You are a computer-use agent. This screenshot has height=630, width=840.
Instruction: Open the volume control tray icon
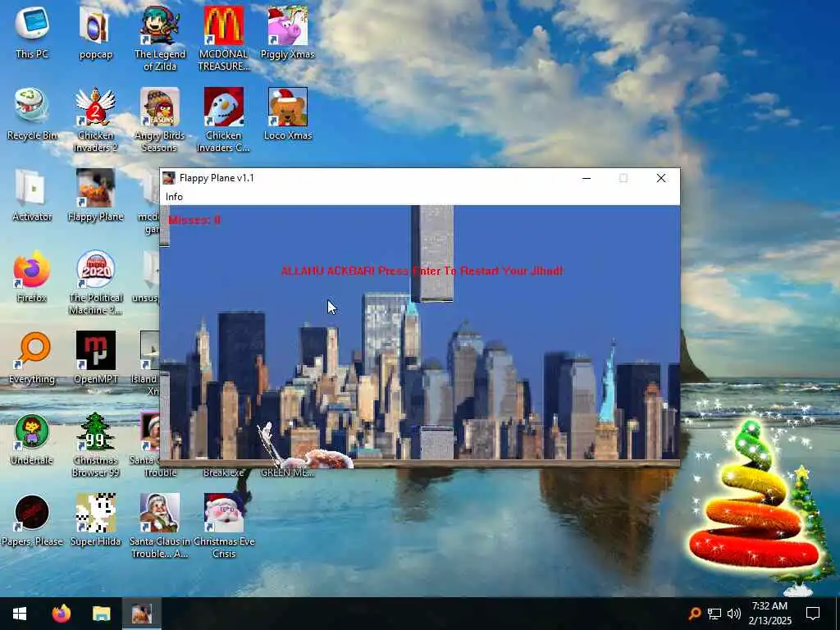(734, 614)
